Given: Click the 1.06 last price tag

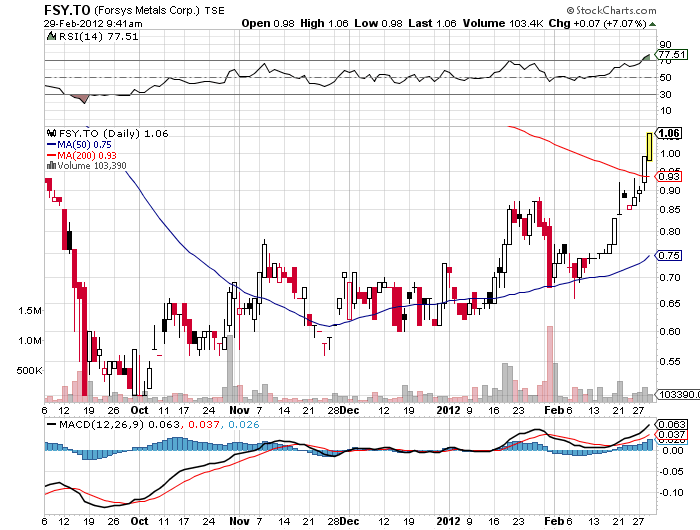Looking at the screenshot, I should [x=668, y=133].
